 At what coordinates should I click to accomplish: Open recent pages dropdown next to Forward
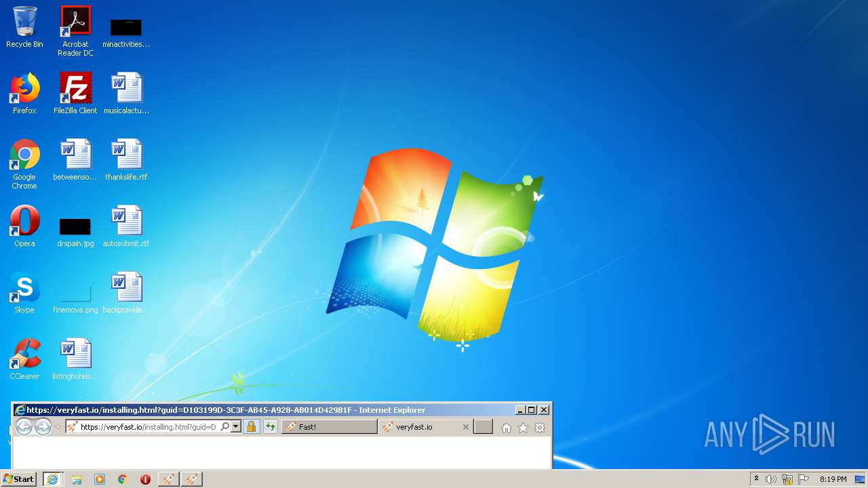click(58, 427)
